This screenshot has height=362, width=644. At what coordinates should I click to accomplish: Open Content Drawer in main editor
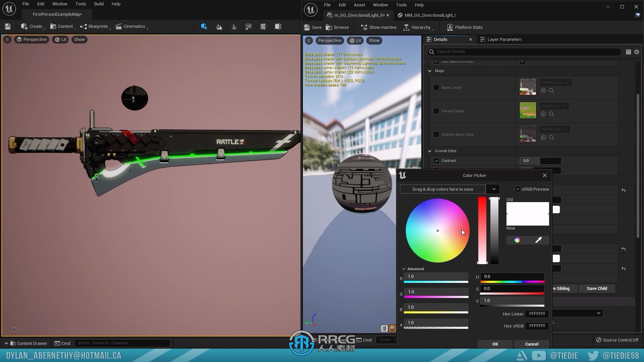[29, 343]
